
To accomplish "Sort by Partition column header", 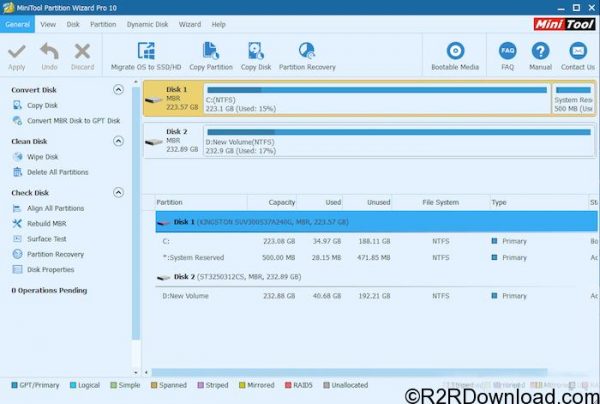I will pyautogui.click(x=202, y=202).
